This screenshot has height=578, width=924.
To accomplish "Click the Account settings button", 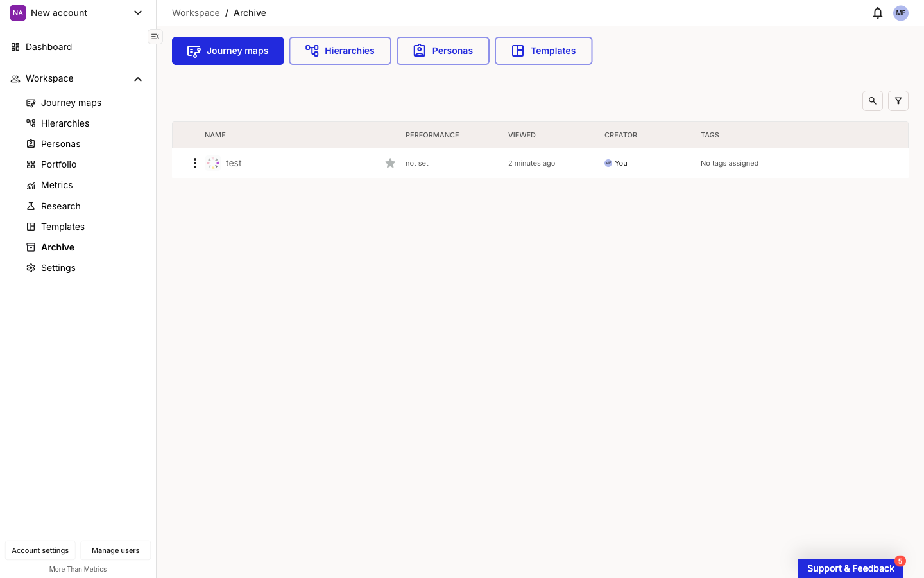I will tap(40, 550).
